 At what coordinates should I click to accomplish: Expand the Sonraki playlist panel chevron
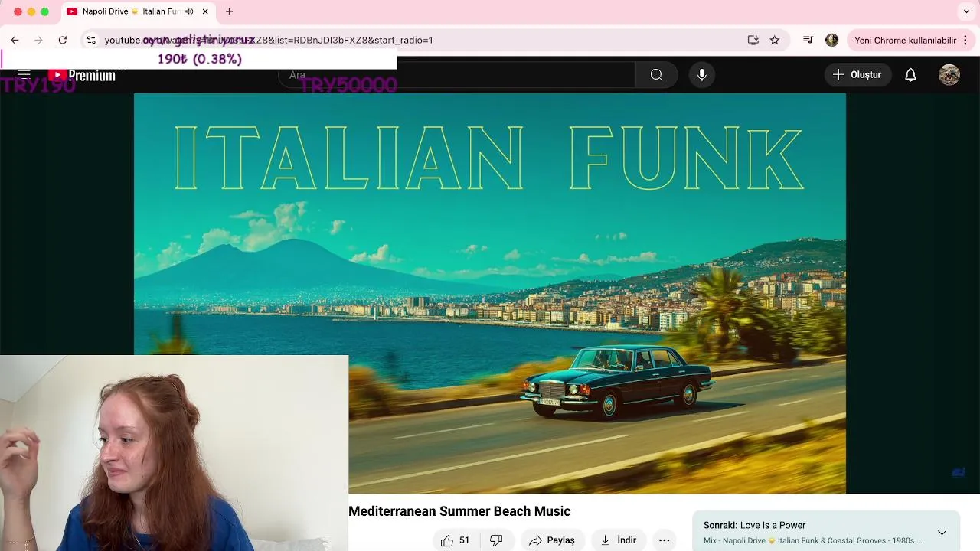click(942, 533)
